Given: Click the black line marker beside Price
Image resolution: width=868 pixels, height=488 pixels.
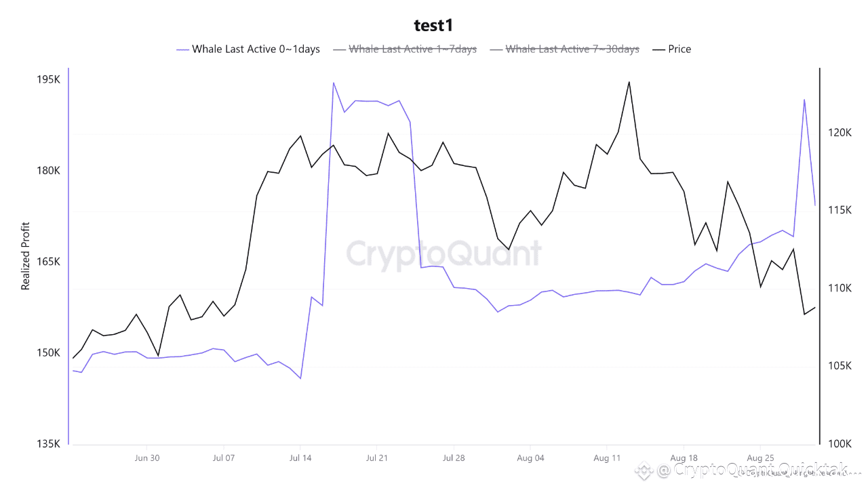Looking at the screenshot, I should [658, 49].
